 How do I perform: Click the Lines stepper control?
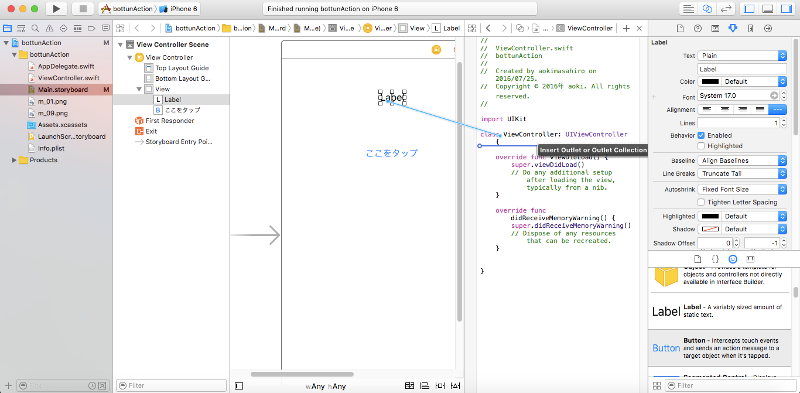point(783,122)
